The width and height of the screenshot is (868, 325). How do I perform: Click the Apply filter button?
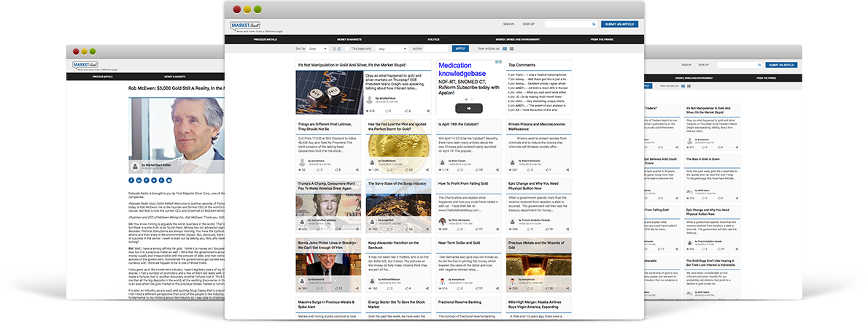coord(460,49)
